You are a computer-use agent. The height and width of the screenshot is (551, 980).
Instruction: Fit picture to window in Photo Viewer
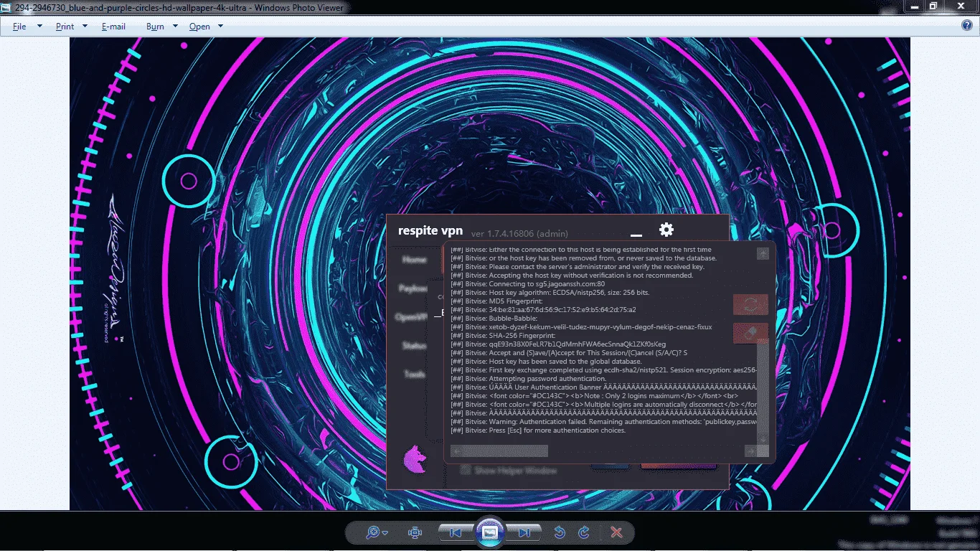[415, 532]
